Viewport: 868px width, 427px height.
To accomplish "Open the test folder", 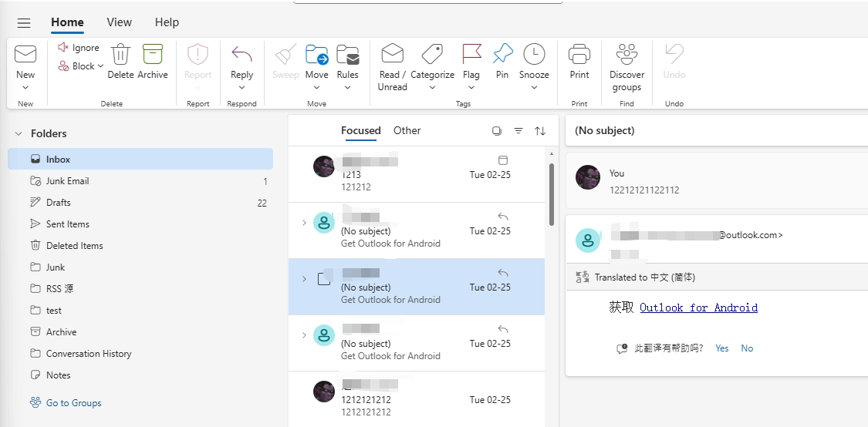I will 140,311.
